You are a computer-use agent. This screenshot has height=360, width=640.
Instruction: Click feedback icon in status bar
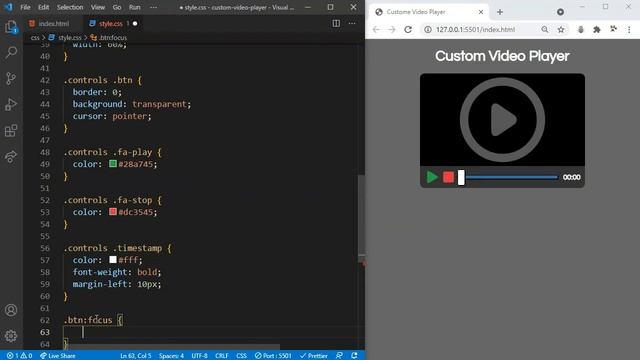(x=339, y=356)
